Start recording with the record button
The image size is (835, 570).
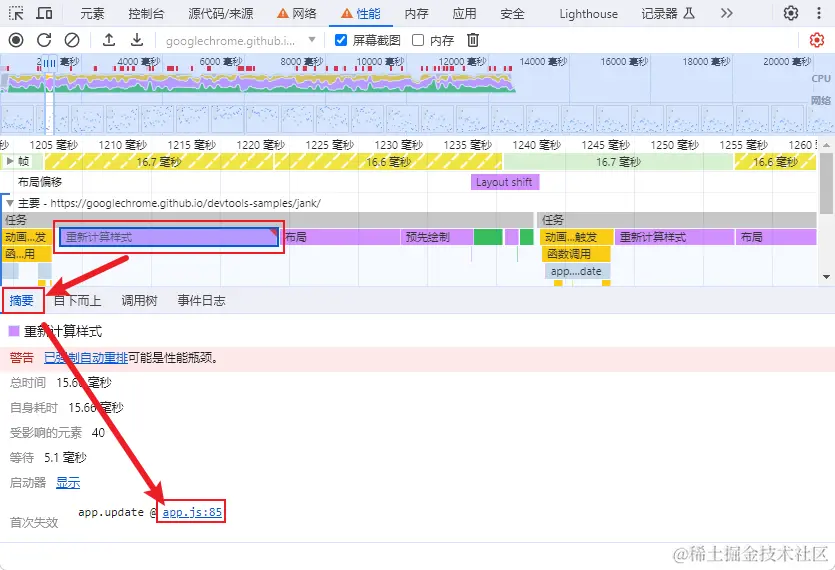point(16,40)
